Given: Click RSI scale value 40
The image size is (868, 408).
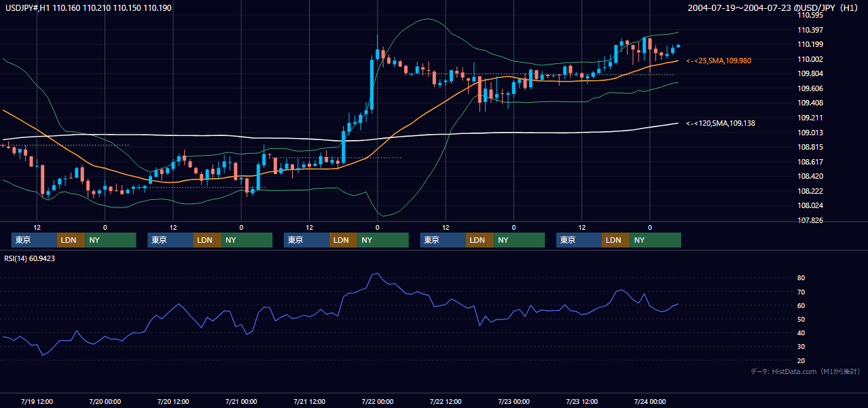Looking at the screenshot, I should pyautogui.click(x=801, y=333).
